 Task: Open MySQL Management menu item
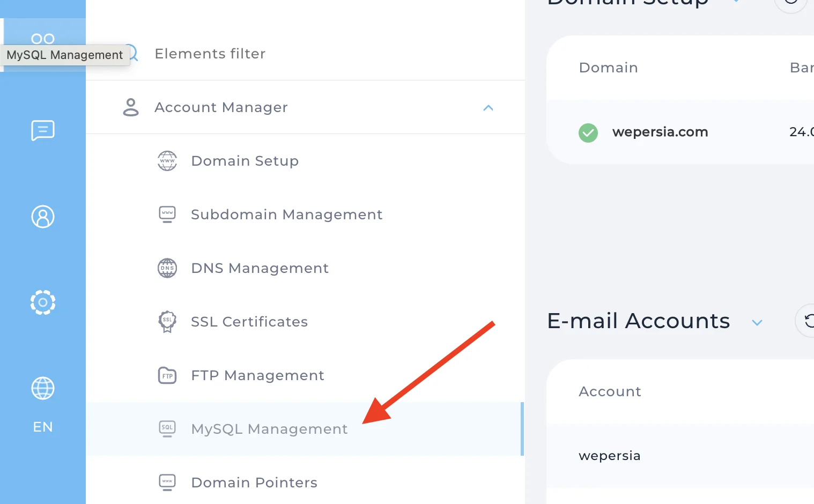(x=305, y=429)
